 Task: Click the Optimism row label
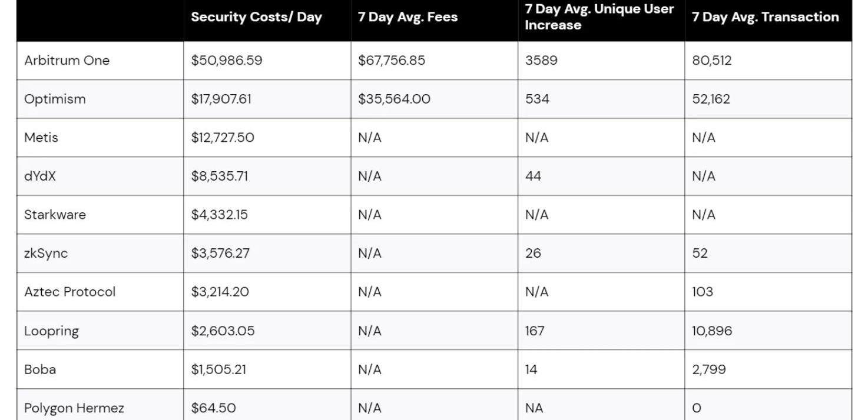(55, 99)
